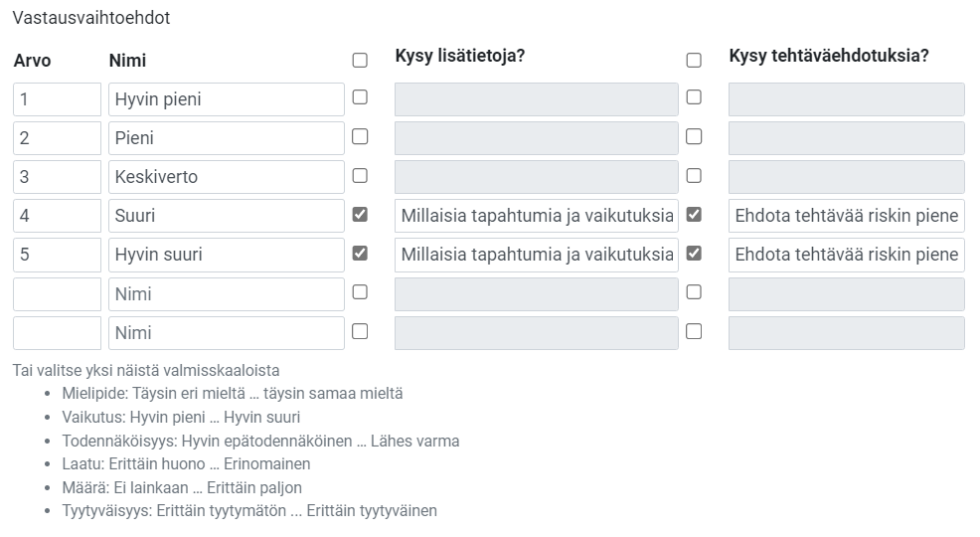980x537 pixels.
Task: Focus the 'Keskiverto' name input
Action: click(x=226, y=177)
